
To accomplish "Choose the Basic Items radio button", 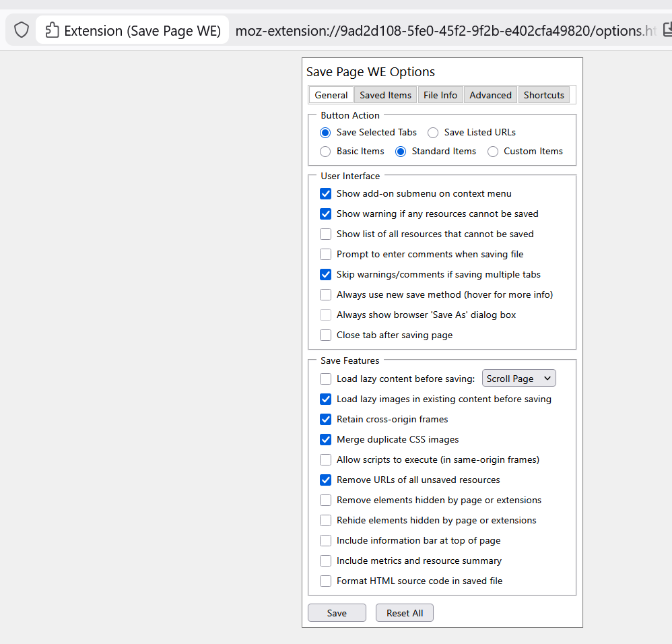I will pyautogui.click(x=325, y=152).
